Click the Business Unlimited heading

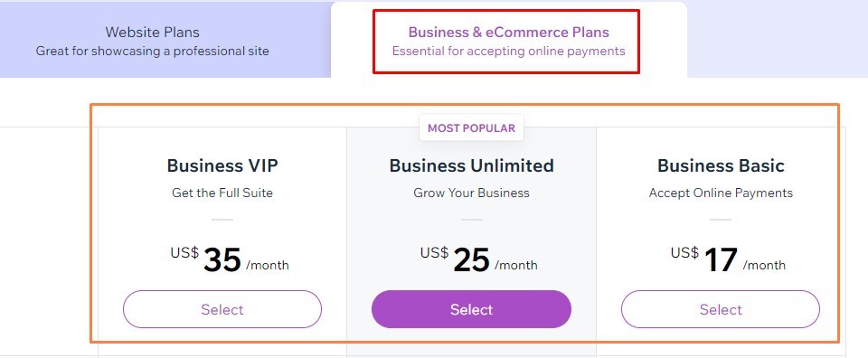click(471, 165)
